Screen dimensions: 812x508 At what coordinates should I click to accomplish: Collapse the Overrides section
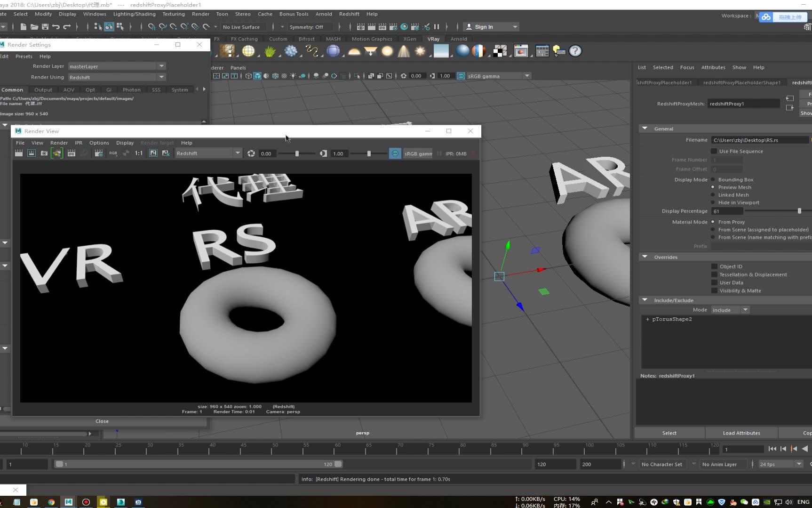[x=645, y=257]
